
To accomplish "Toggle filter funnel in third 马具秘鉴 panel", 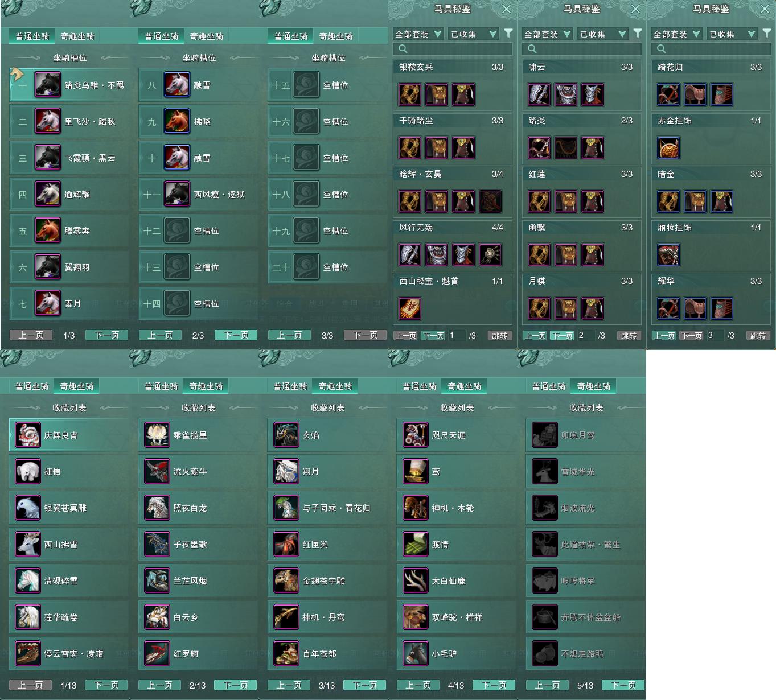I will pyautogui.click(x=767, y=34).
